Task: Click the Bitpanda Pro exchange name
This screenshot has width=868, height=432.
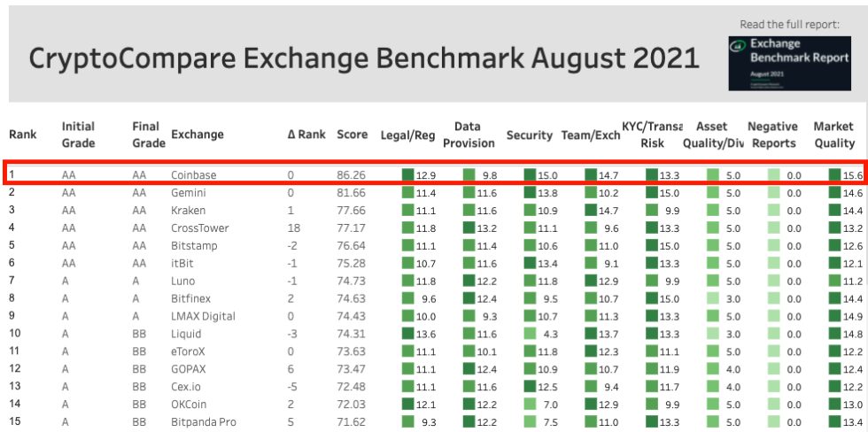Action: [x=205, y=423]
